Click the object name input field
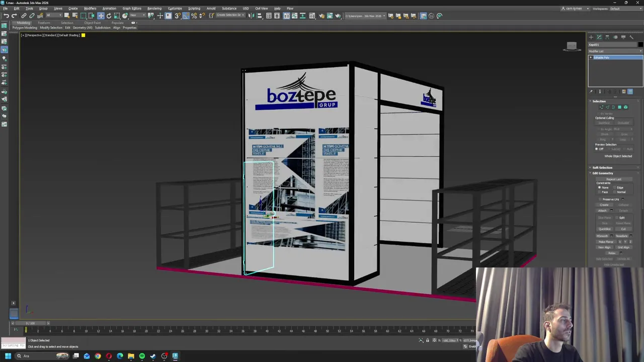 coord(612,45)
